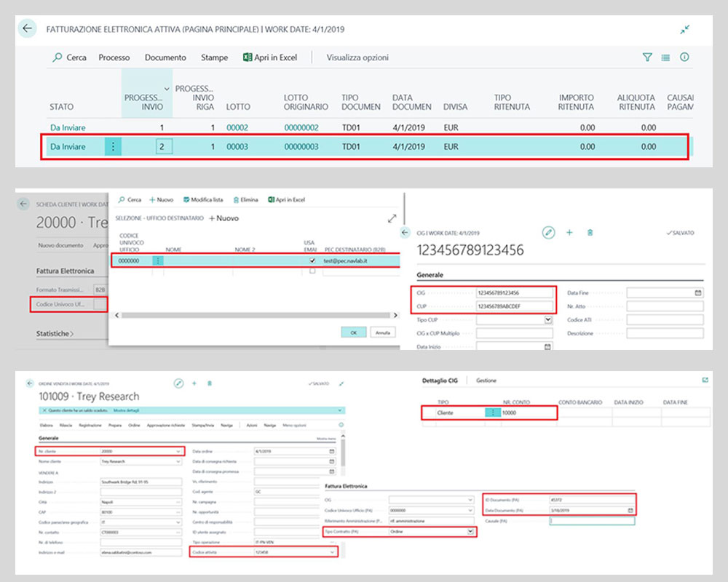This screenshot has height=582, width=728.
Task: Expand the Tipo Contratto (PA) dropdown
Action: 471,532
